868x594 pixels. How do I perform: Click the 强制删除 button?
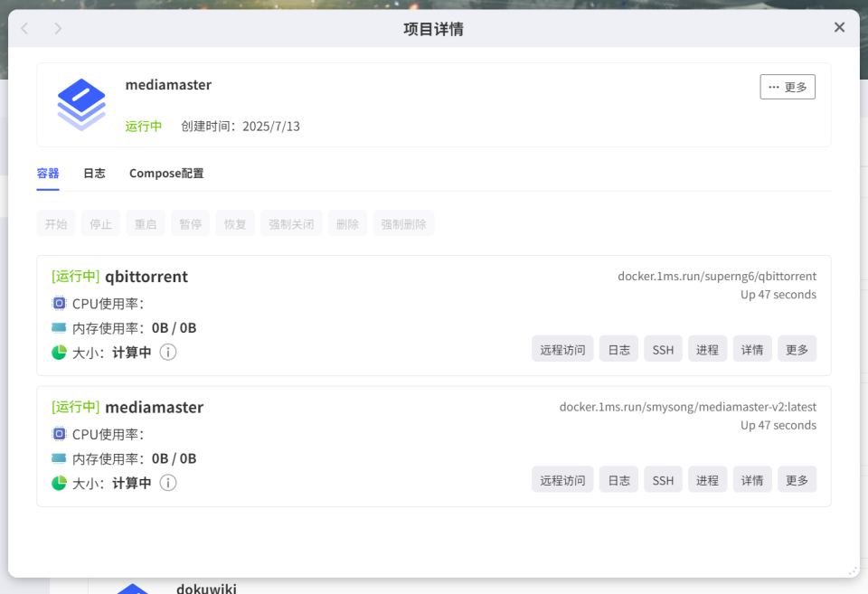403,223
